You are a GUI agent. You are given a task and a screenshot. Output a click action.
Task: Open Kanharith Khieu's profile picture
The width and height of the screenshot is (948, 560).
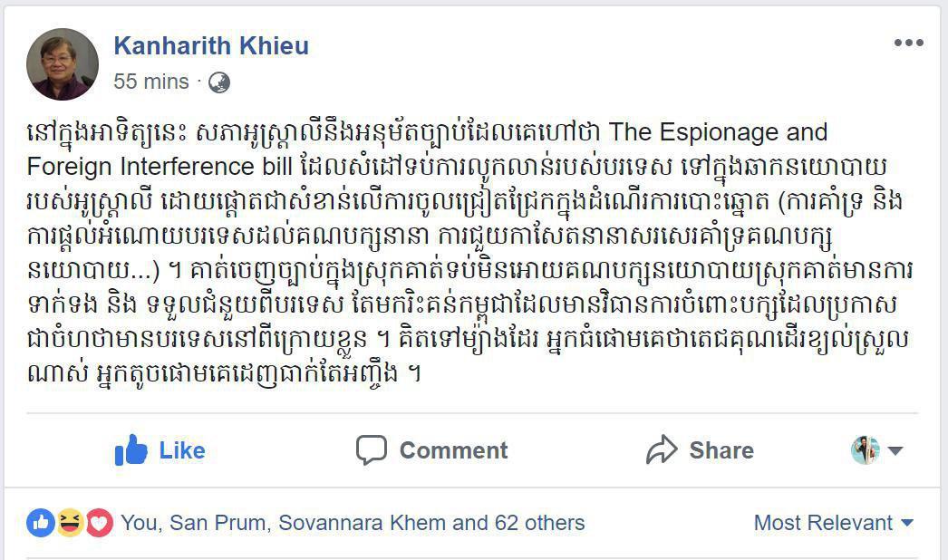point(63,63)
